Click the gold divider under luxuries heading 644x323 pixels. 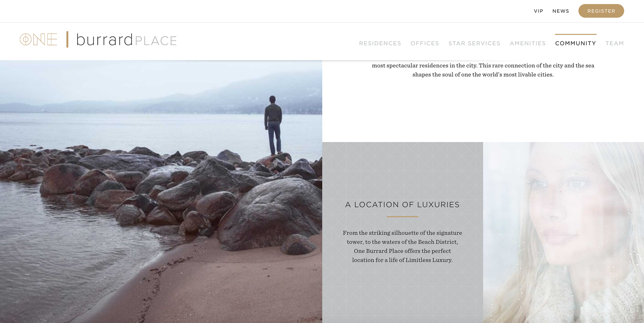click(x=402, y=217)
